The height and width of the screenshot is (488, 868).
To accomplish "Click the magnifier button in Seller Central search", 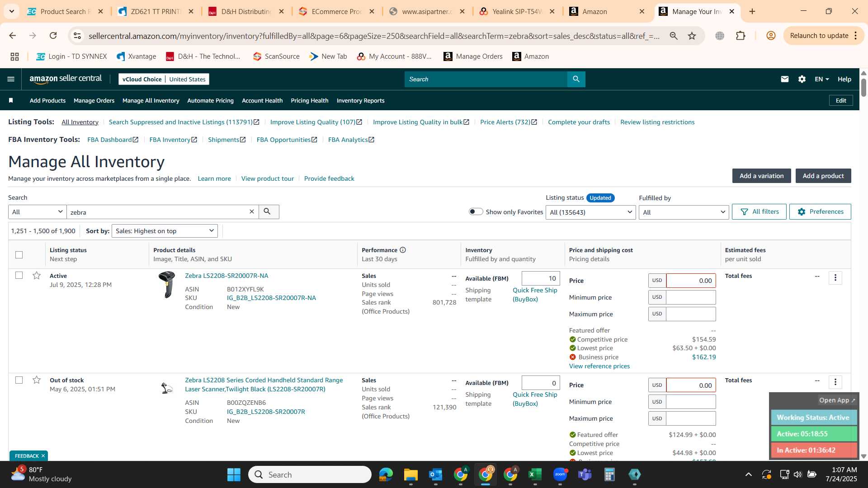I will click(x=576, y=79).
